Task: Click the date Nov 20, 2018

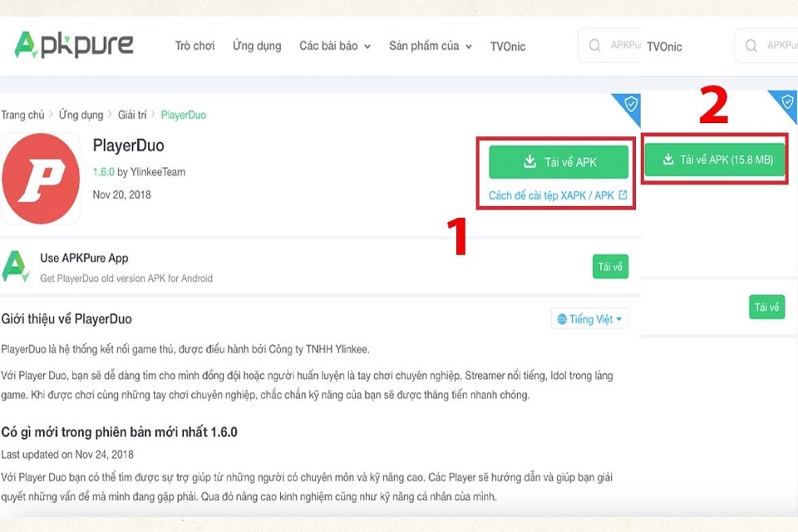Action: (121, 195)
